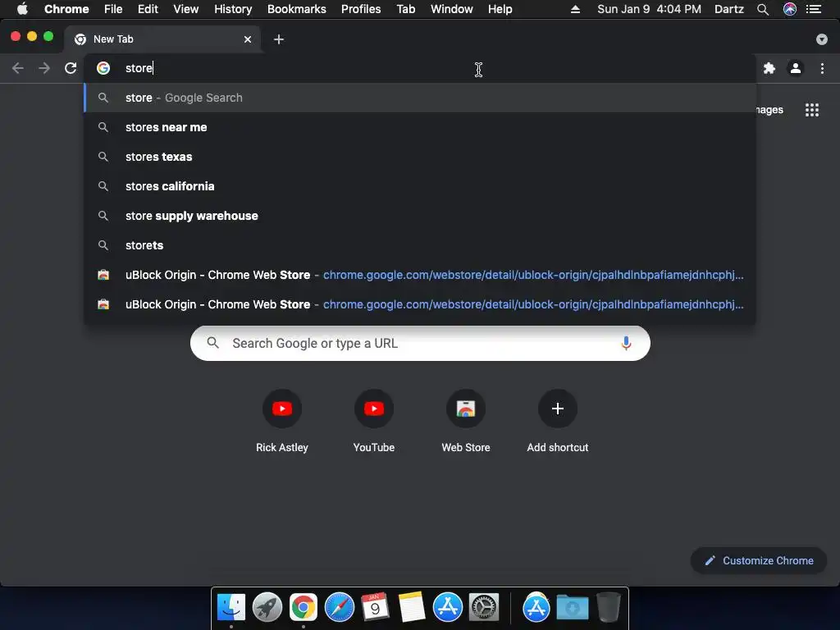Select the 'store supply warehouse' suggestion

coord(420,216)
